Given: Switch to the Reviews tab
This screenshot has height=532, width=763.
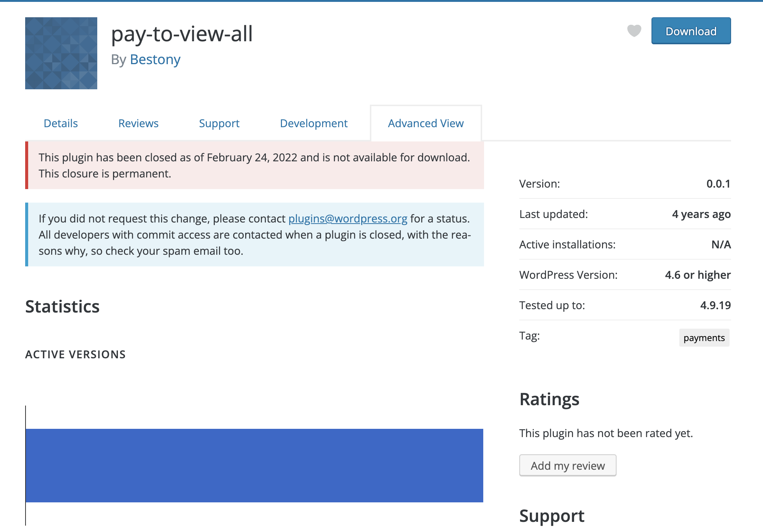Looking at the screenshot, I should click(138, 123).
